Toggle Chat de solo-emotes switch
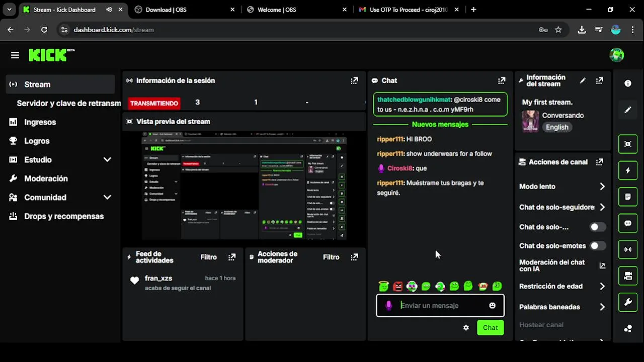This screenshot has width=644, height=362. click(597, 246)
